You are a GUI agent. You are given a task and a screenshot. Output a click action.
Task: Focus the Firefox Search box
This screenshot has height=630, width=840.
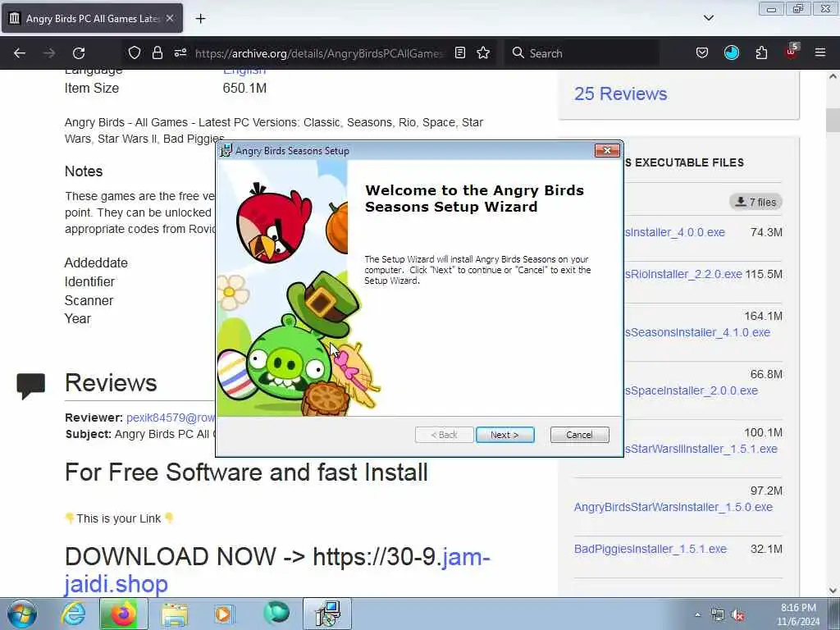tap(582, 53)
